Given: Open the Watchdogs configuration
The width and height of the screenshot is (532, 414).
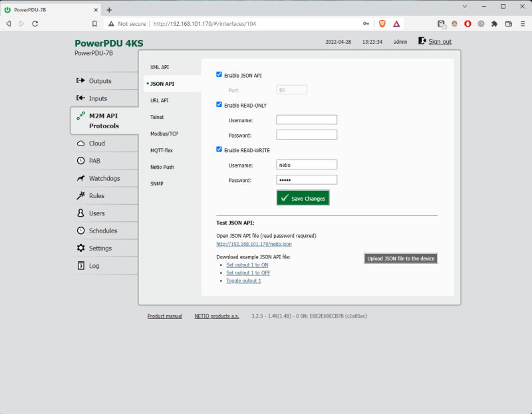Looking at the screenshot, I should [x=102, y=178].
